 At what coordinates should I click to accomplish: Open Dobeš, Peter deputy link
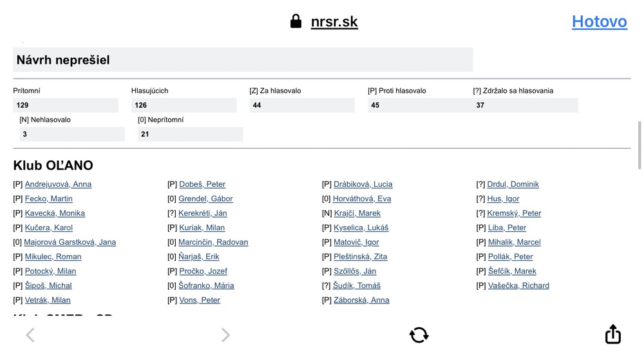(x=202, y=184)
